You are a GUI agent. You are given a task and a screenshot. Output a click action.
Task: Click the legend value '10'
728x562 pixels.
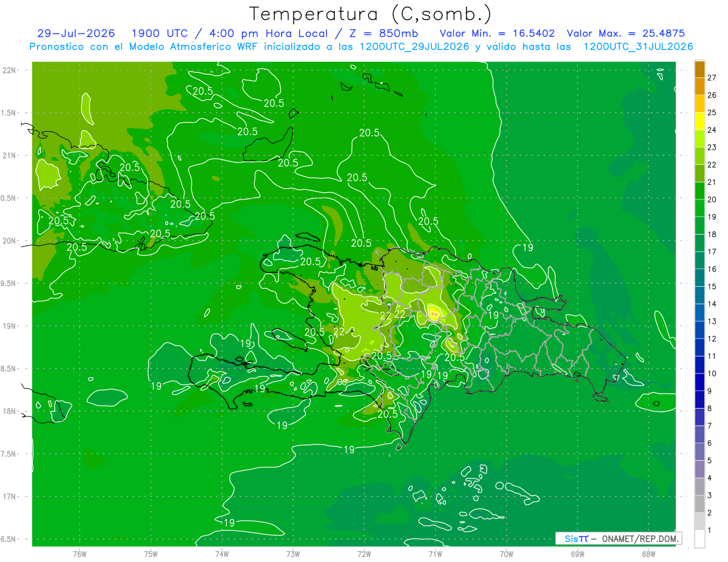(712, 373)
